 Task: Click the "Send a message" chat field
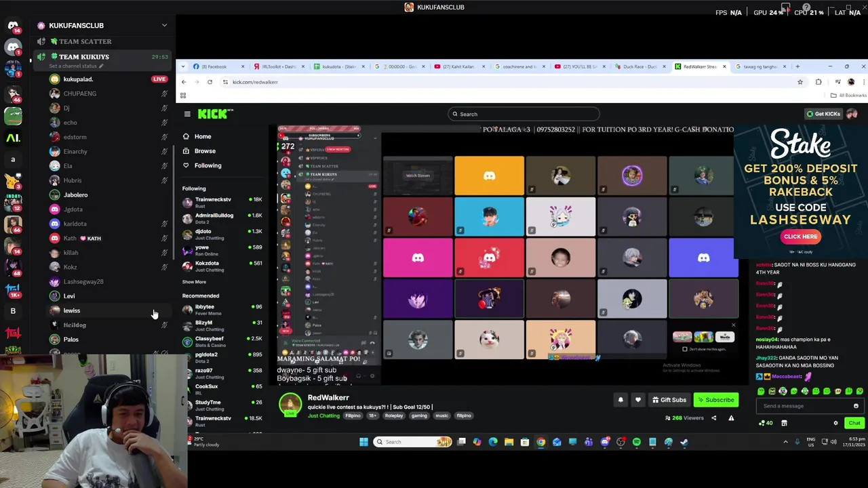(810, 406)
